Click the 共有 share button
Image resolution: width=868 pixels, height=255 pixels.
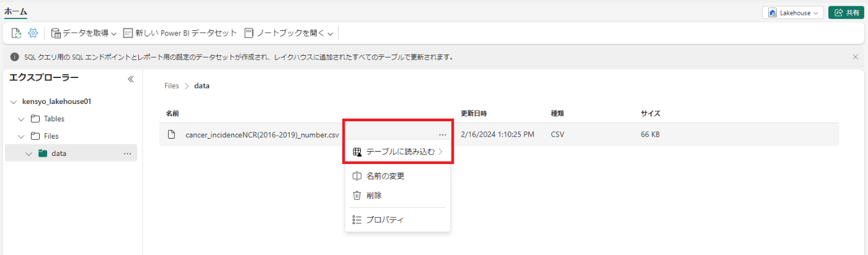[x=846, y=12]
